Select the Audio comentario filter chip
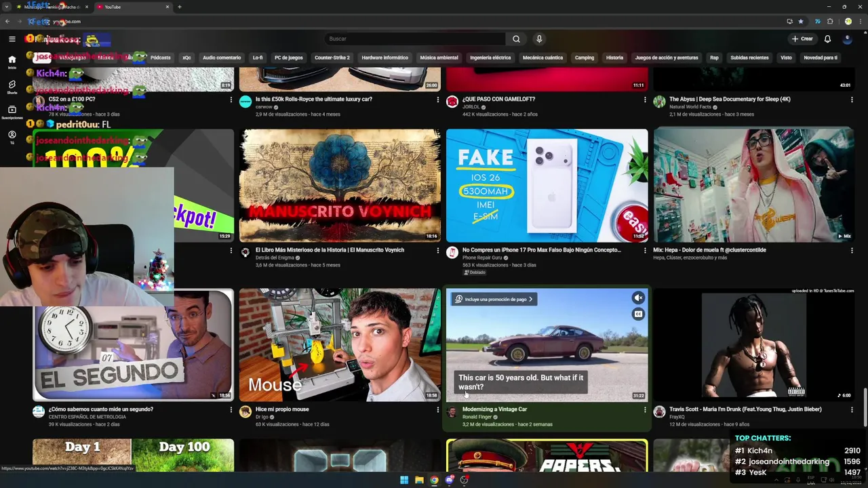This screenshot has width=868, height=488. [222, 58]
